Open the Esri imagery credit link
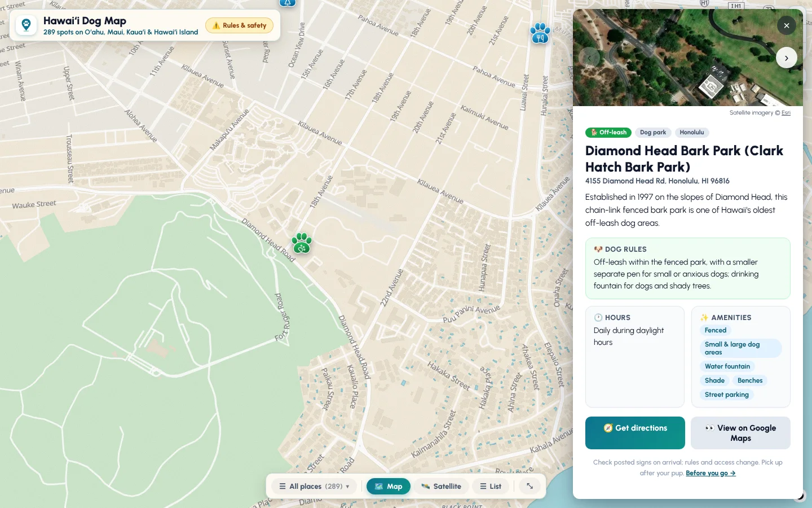The height and width of the screenshot is (508, 812). [785, 113]
